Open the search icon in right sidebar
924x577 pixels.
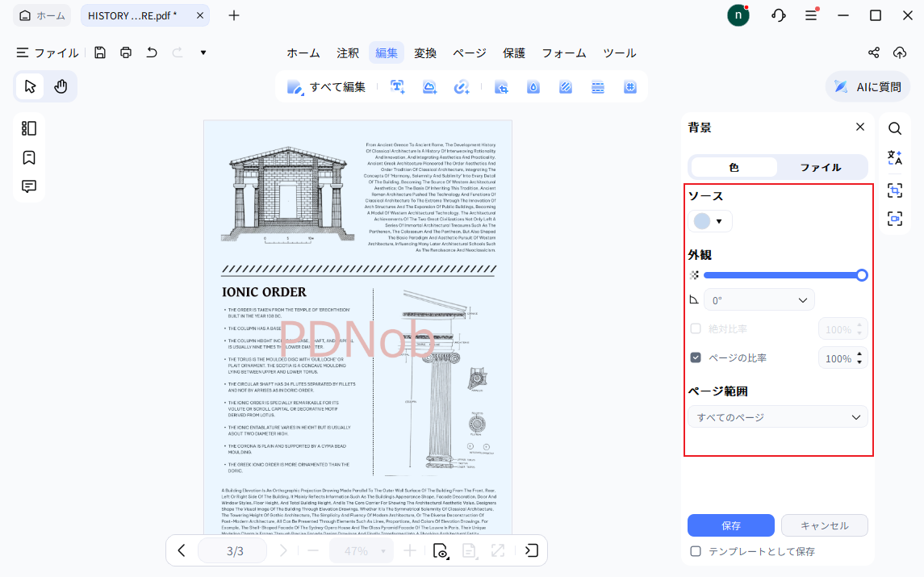click(x=894, y=128)
